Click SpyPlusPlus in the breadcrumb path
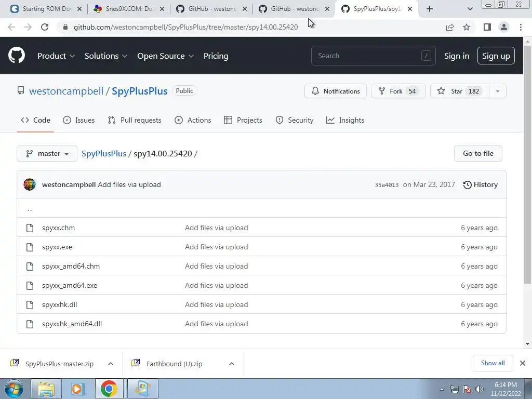The image size is (532, 399). [104, 153]
